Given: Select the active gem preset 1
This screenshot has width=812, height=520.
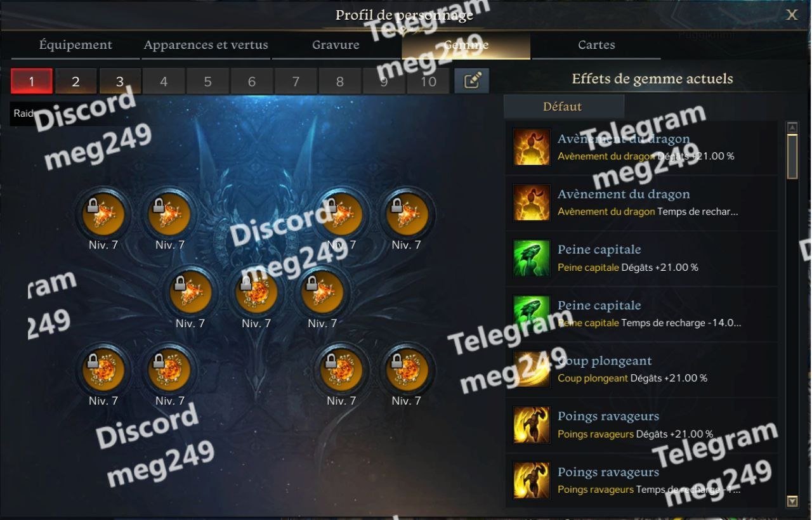Looking at the screenshot, I should coord(32,81).
